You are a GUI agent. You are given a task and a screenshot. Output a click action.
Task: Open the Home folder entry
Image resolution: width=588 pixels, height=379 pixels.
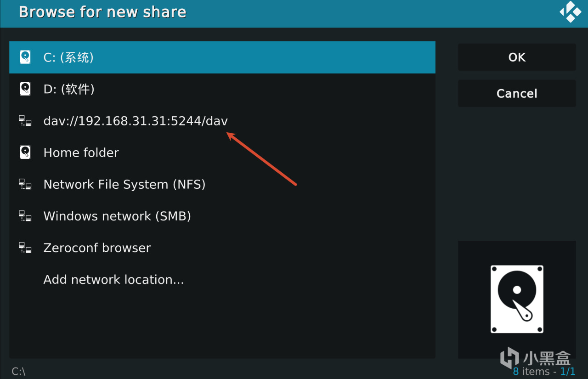pyautogui.click(x=222, y=153)
